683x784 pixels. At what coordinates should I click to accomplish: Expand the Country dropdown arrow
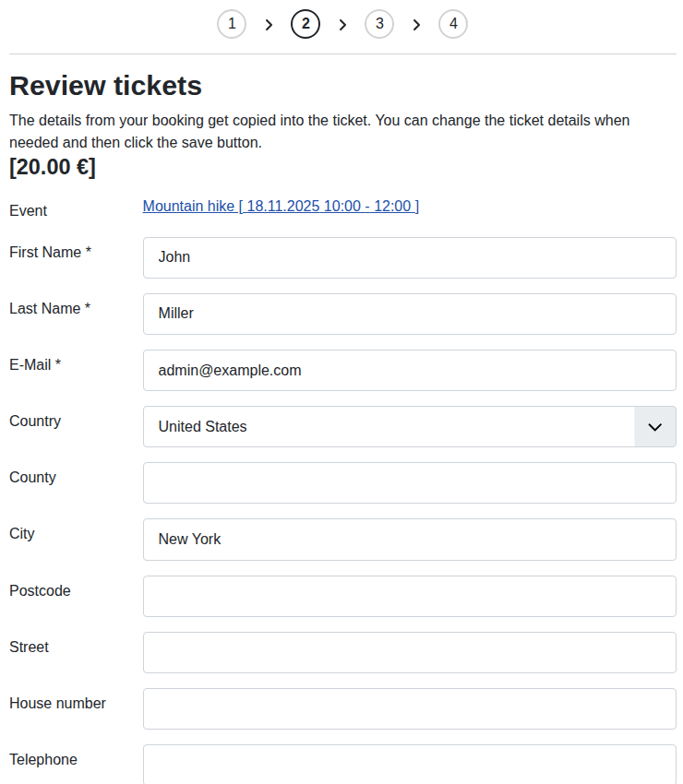click(x=655, y=427)
